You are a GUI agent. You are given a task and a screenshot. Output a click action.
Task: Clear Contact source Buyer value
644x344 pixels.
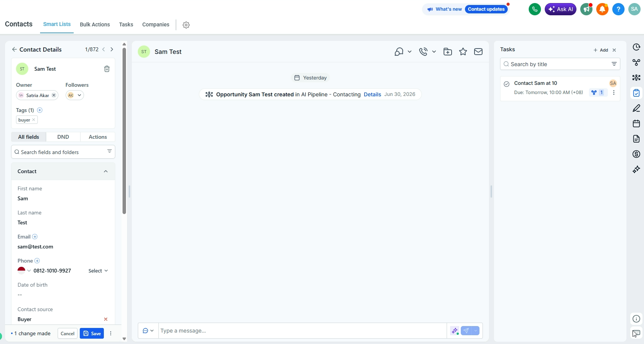tap(106, 319)
